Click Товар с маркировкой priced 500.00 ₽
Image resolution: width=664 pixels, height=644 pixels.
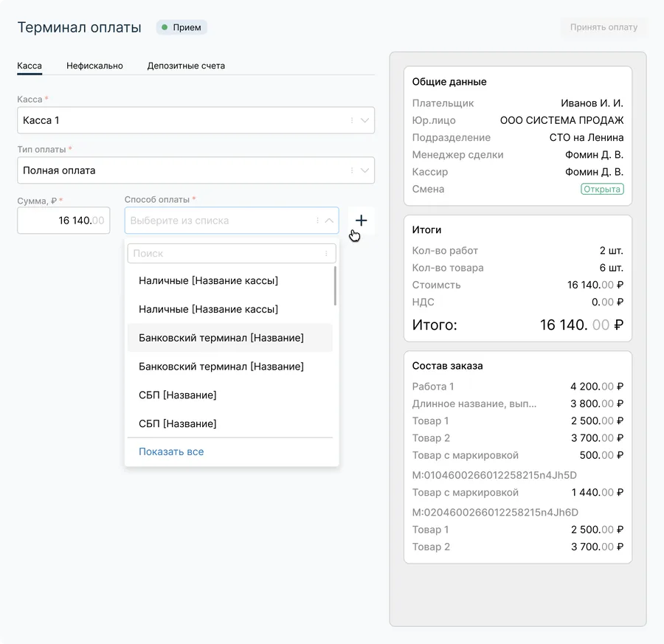[518, 455]
